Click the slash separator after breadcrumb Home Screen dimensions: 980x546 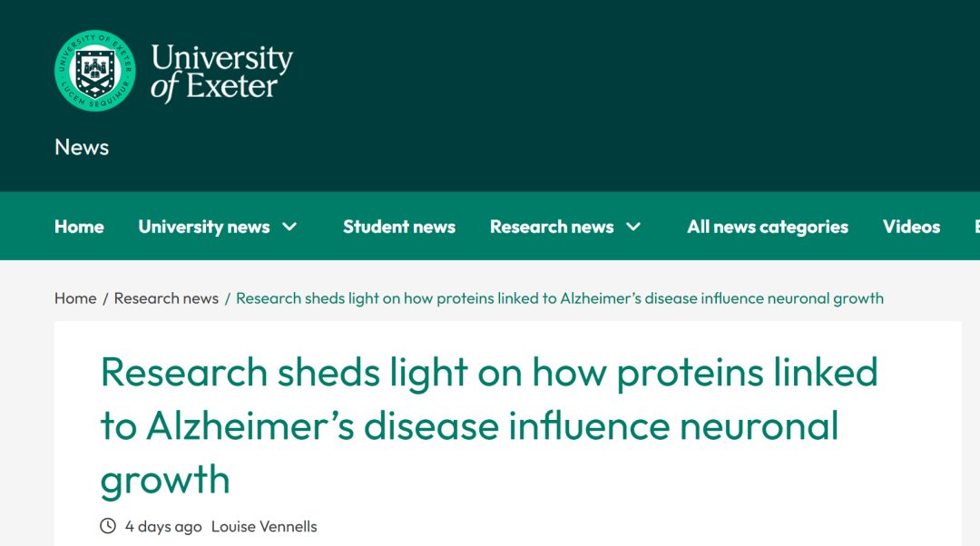105,298
